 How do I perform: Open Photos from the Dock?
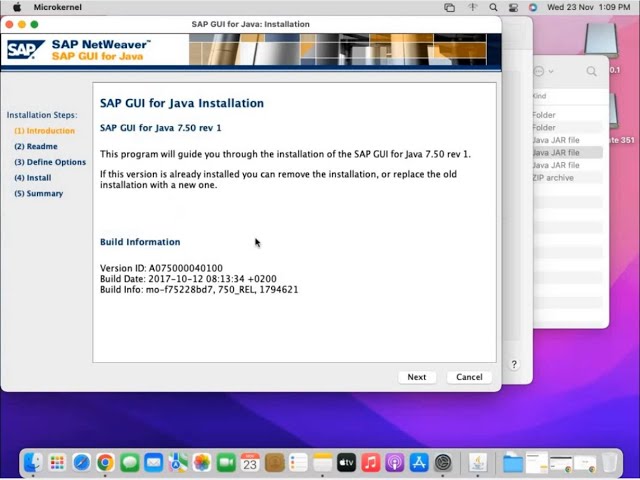(202, 463)
